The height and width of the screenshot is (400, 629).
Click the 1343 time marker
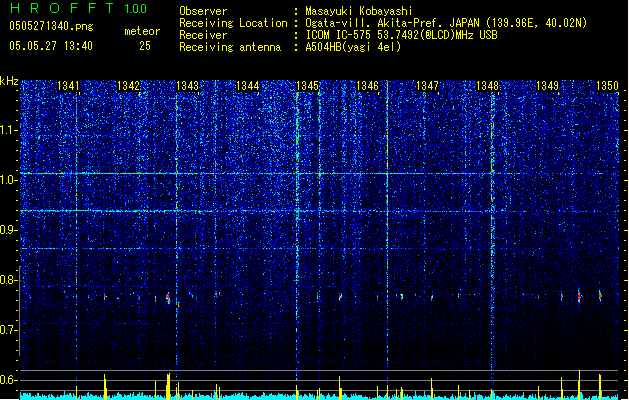(188, 86)
